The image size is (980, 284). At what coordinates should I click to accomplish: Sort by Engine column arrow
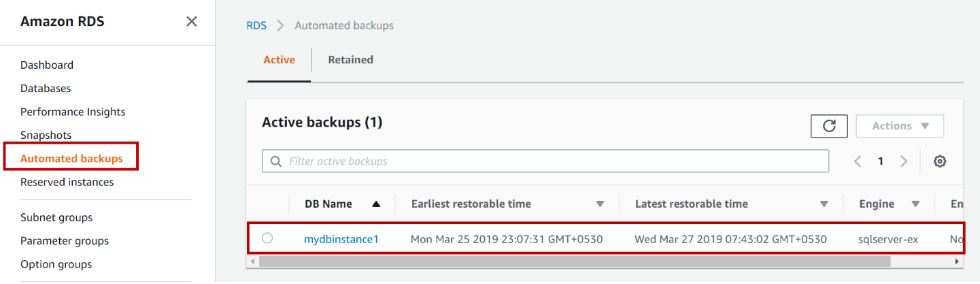pos(915,204)
